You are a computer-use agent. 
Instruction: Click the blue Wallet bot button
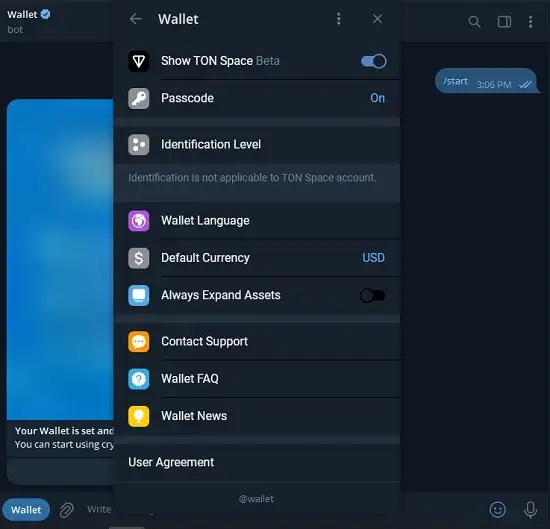(26, 510)
